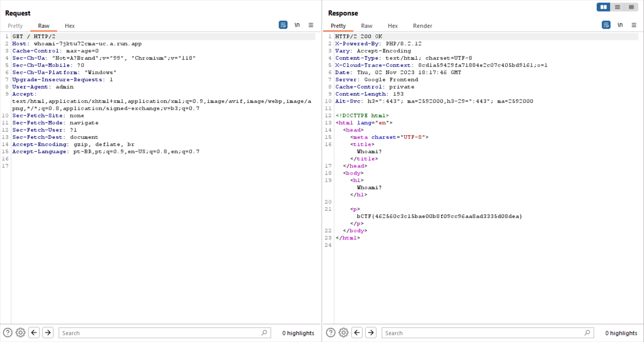Toggle non-printable characters in Request panel

click(297, 25)
